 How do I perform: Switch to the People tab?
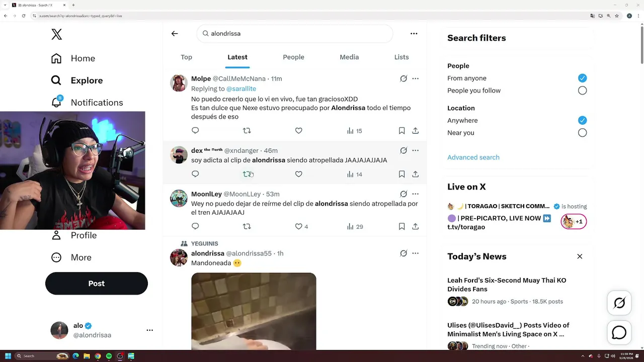(293, 57)
